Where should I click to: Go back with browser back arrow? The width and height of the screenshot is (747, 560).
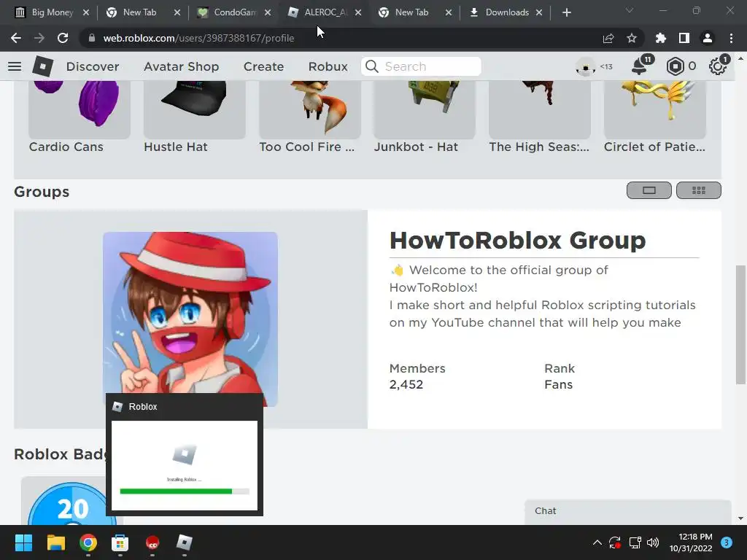pyautogui.click(x=16, y=38)
